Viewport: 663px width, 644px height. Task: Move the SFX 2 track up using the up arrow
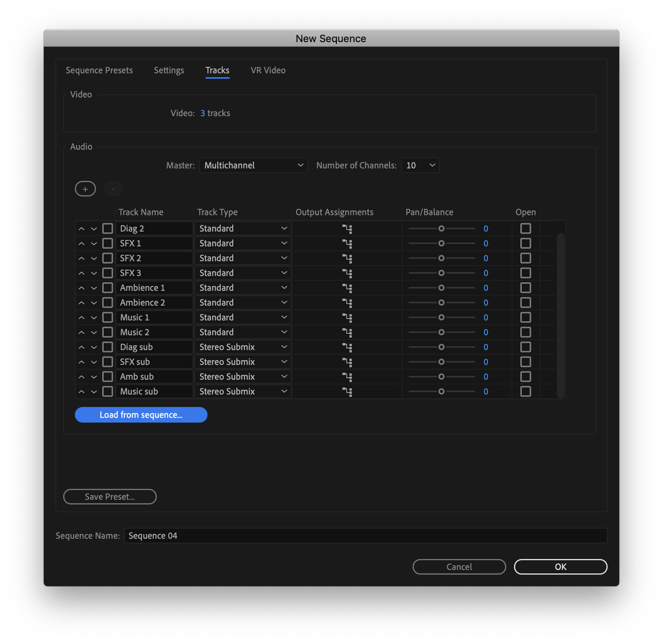(82, 258)
